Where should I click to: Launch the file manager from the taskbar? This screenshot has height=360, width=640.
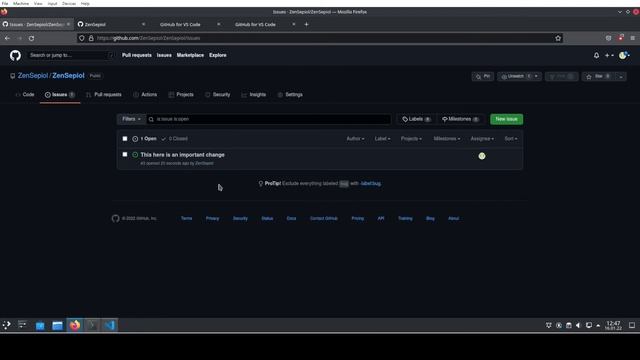(x=57, y=325)
